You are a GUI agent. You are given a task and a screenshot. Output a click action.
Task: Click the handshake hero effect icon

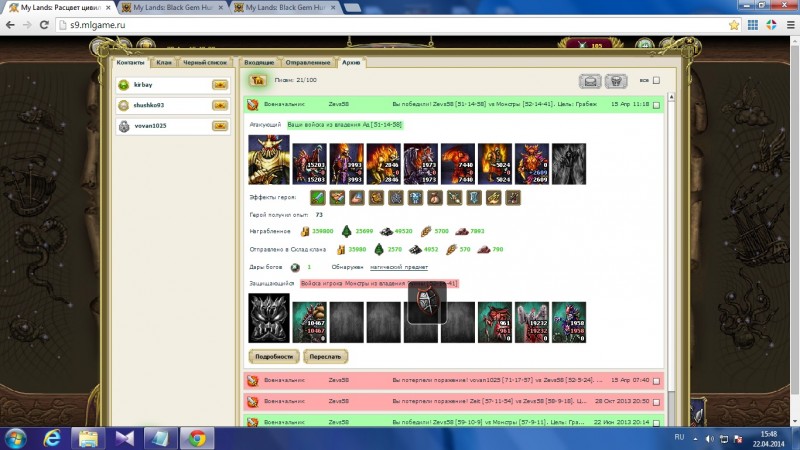pyautogui.click(x=337, y=197)
